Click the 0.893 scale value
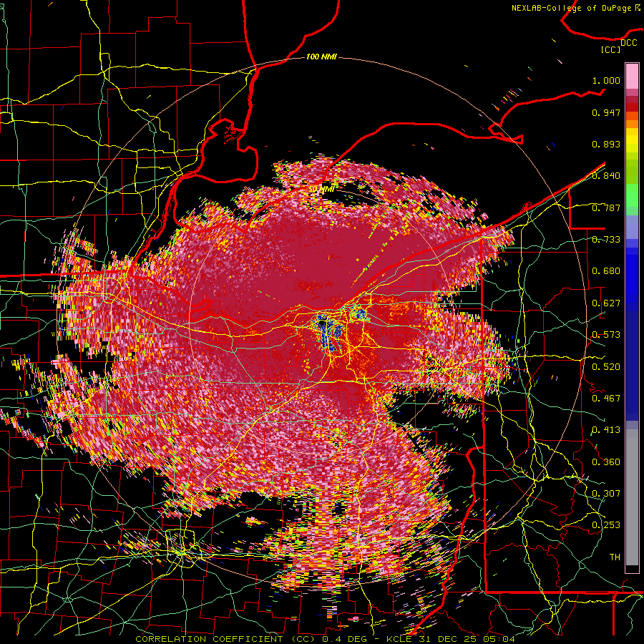This screenshot has width=644, height=644. tap(606, 144)
